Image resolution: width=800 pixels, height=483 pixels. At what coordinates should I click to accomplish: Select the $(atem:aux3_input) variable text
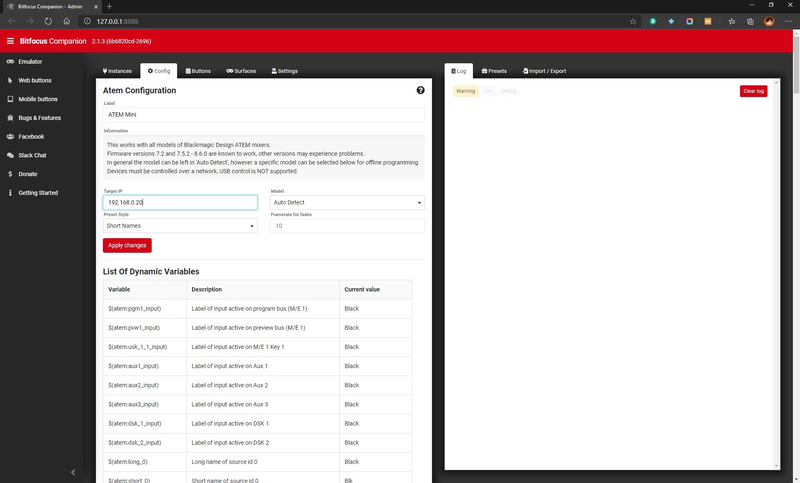[133, 404]
